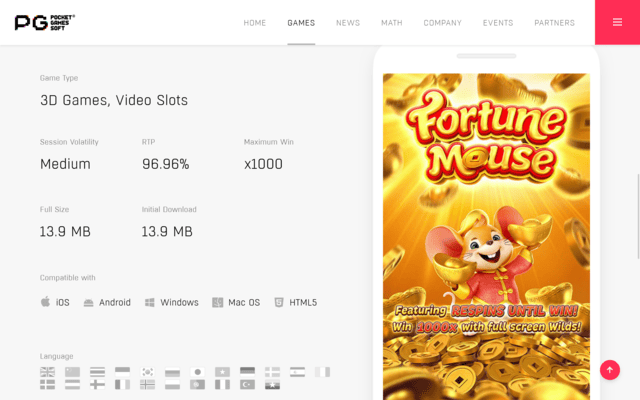Viewport: 640px width, 400px height.
Task: Click the 'Compatible with' label
Action: coord(67,278)
